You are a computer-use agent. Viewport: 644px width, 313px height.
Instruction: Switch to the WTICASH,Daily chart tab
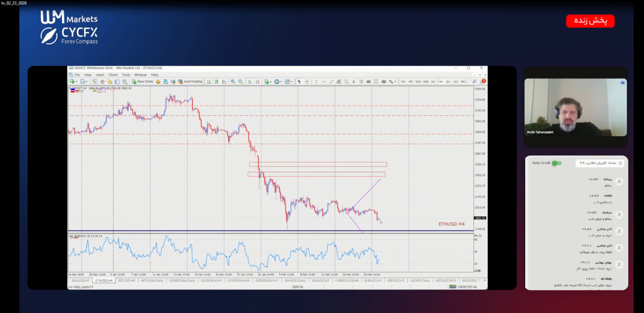[x=152, y=280]
